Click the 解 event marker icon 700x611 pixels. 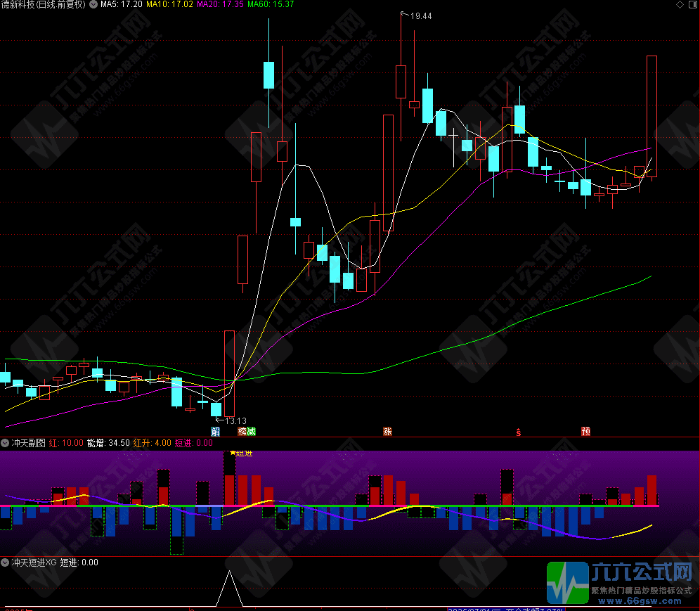(216, 432)
